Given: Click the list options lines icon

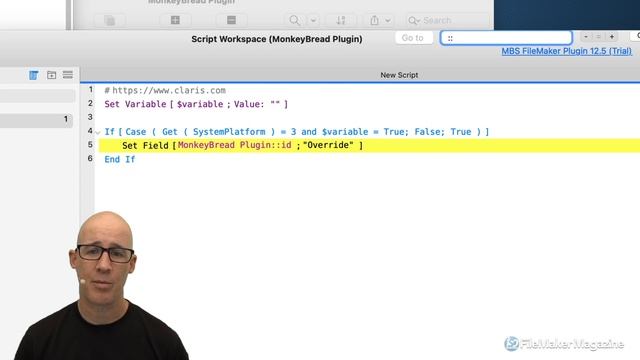Looking at the screenshot, I should pyautogui.click(x=68, y=74).
